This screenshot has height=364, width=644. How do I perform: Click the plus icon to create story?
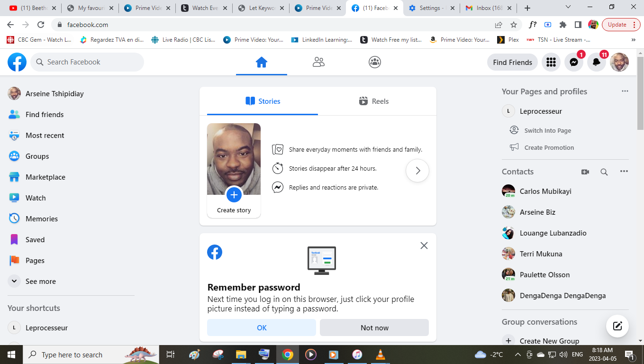click(x=234, y=195)
